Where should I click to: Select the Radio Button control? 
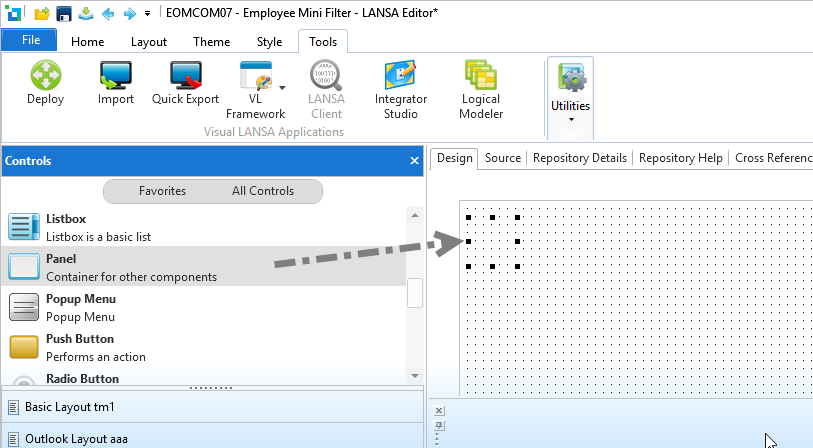click(x=203, y=378)
